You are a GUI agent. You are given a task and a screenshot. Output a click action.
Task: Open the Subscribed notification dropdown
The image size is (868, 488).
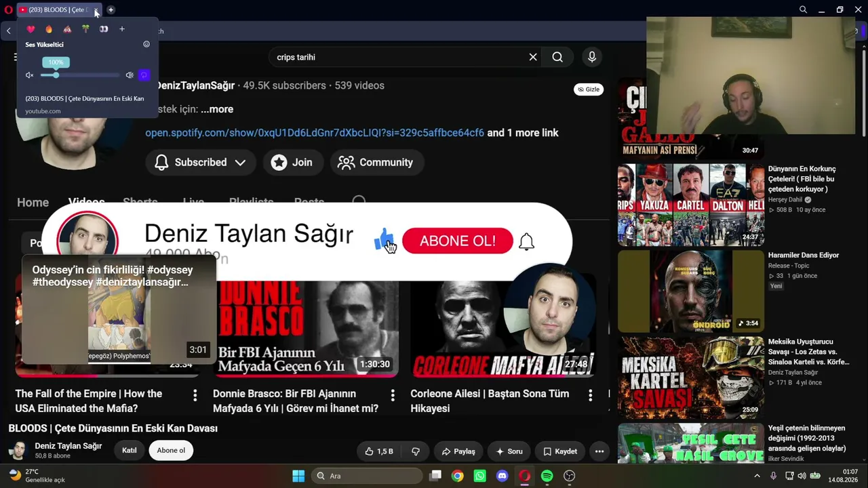coord(200,163)
